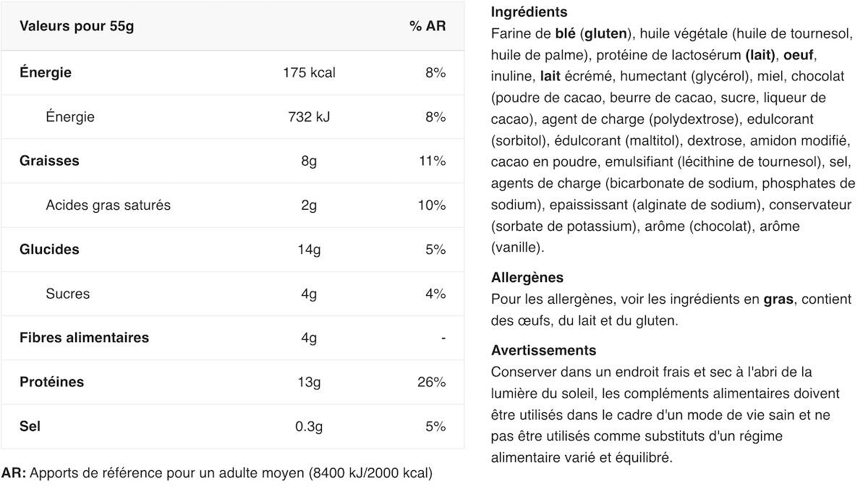Click the Glucides row label
This screenshot has height=489, width=868.
pyautogui.click(x=49, y=250)
